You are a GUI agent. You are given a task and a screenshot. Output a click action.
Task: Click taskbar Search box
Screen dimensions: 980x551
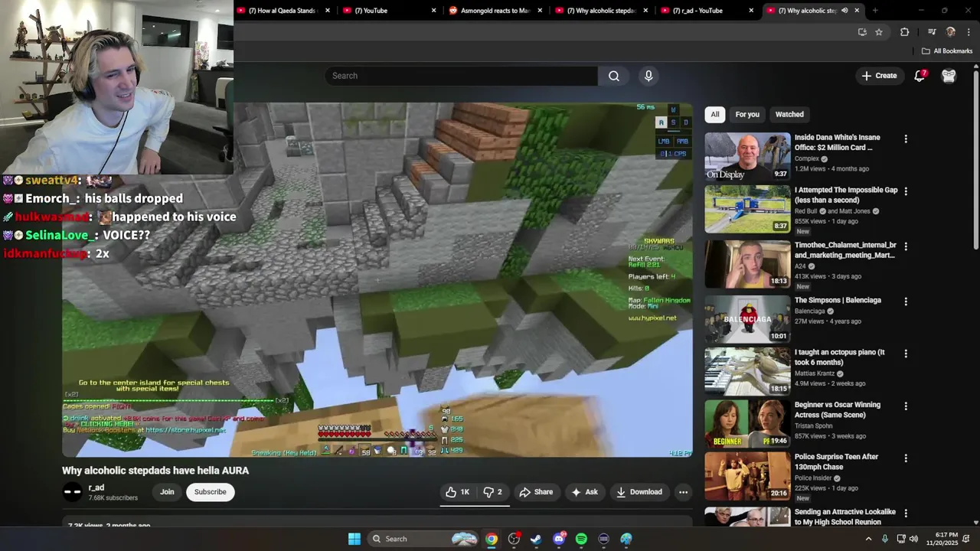[x=424, y=539]
